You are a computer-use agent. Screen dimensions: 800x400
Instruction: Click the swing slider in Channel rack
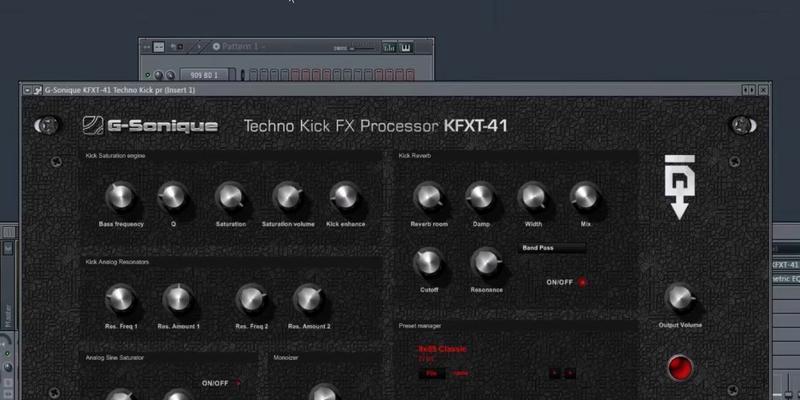coord(361,48)
